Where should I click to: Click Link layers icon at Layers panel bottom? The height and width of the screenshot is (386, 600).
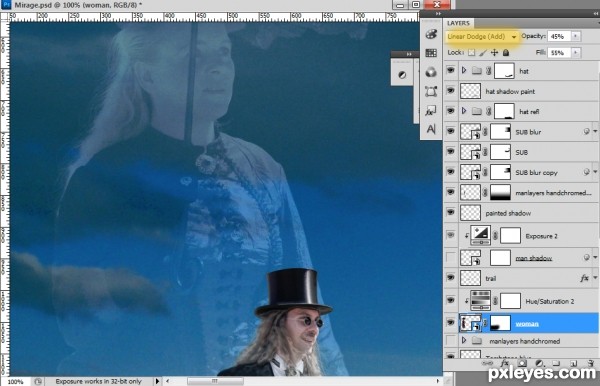click(488, 363)
